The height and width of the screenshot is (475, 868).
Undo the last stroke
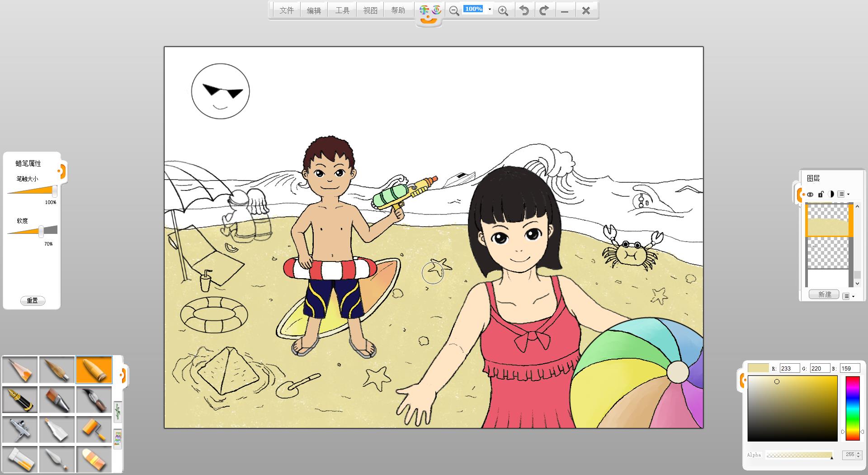pyautogui.click(x=524, y=10)
